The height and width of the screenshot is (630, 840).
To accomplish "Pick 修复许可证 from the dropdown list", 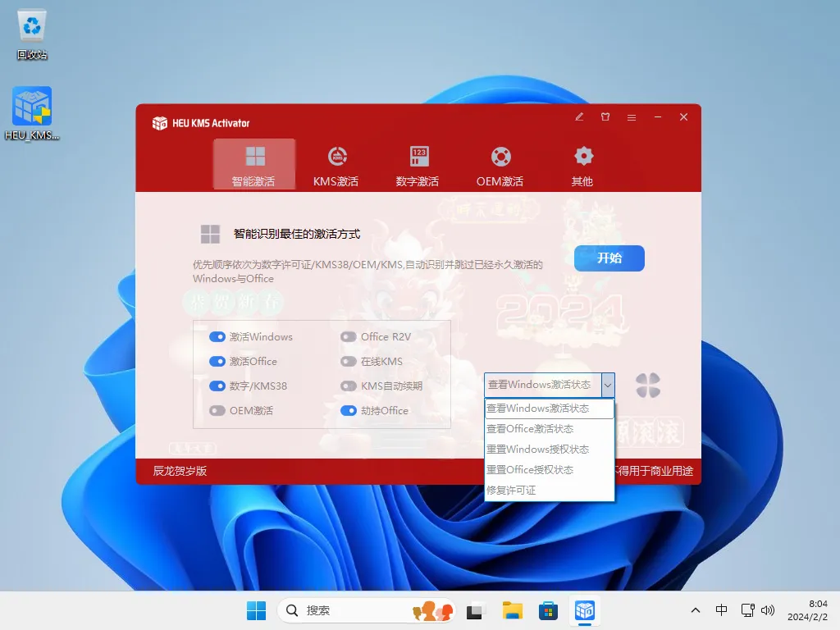I will point(549,491).
